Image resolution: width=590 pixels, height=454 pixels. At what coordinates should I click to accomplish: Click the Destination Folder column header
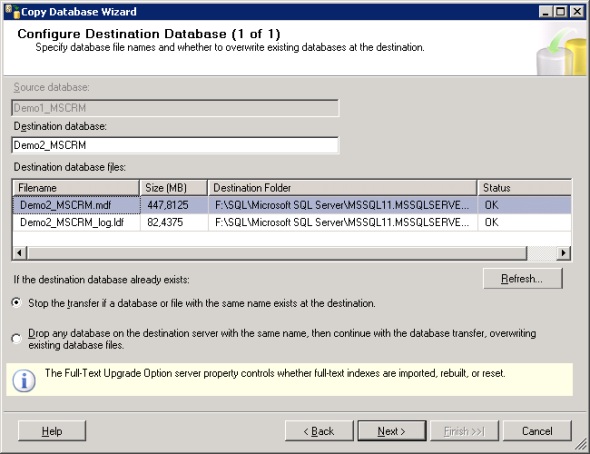pyautogui.click(x=342, y=188)
